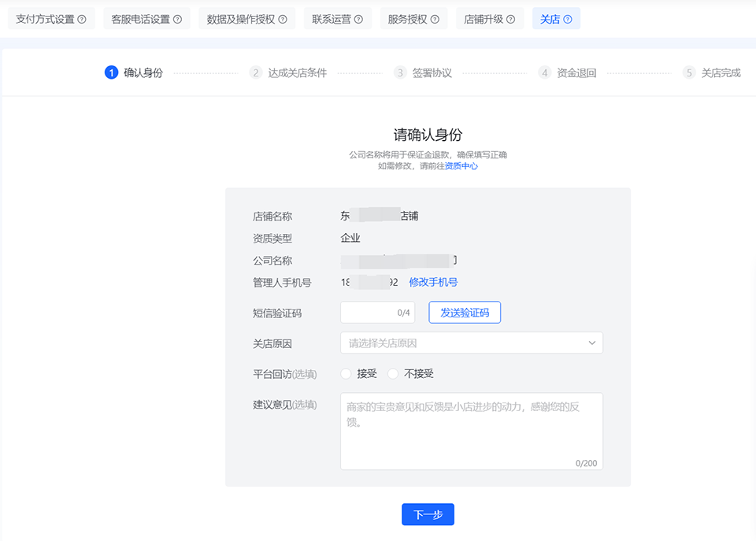
Task: Click step 1 确认身份 circle indicator
Action: [111, 72]
